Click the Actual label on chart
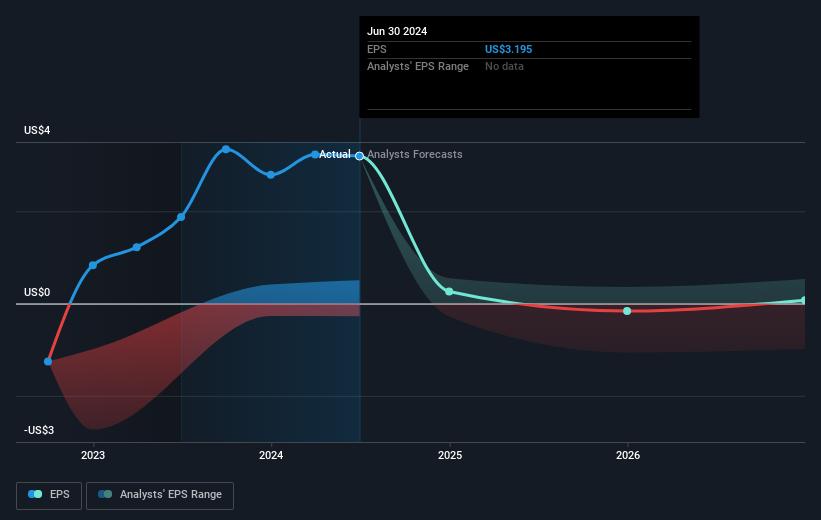Image resolution: width=821 pixels, height=520 pixels. (335, 154)
